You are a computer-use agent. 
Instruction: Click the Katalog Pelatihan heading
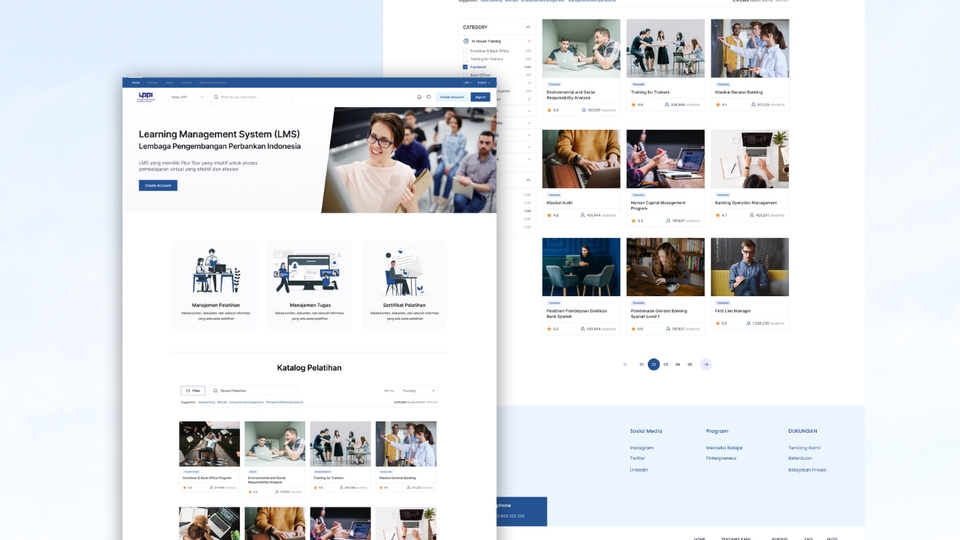(x=309, y=368)
